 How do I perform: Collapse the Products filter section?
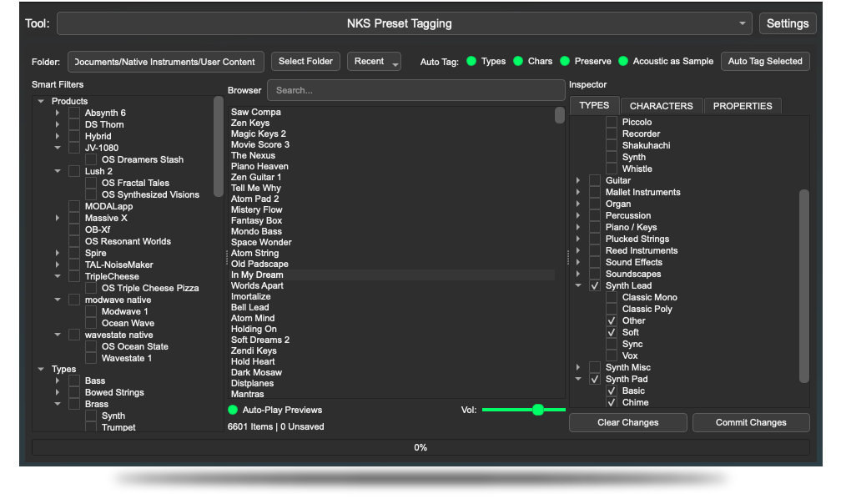coord(41,101)
